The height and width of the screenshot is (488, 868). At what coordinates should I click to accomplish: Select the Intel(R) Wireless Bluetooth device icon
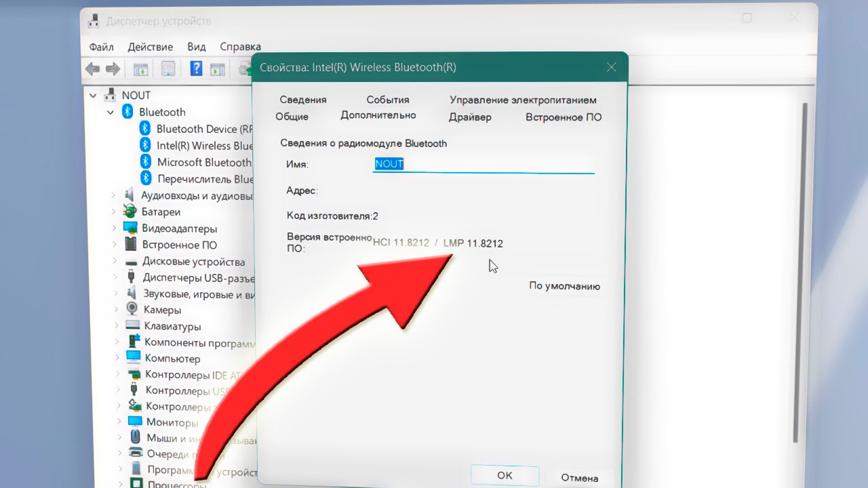(x=145, y=145)
